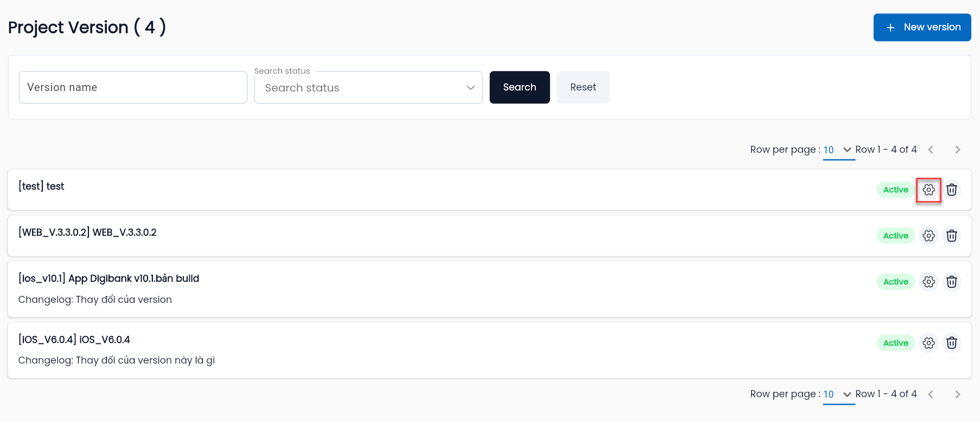Click Active status badge of WEB_V.3.3.0.2
The image size is (980, 421).
tap(895, 236)
